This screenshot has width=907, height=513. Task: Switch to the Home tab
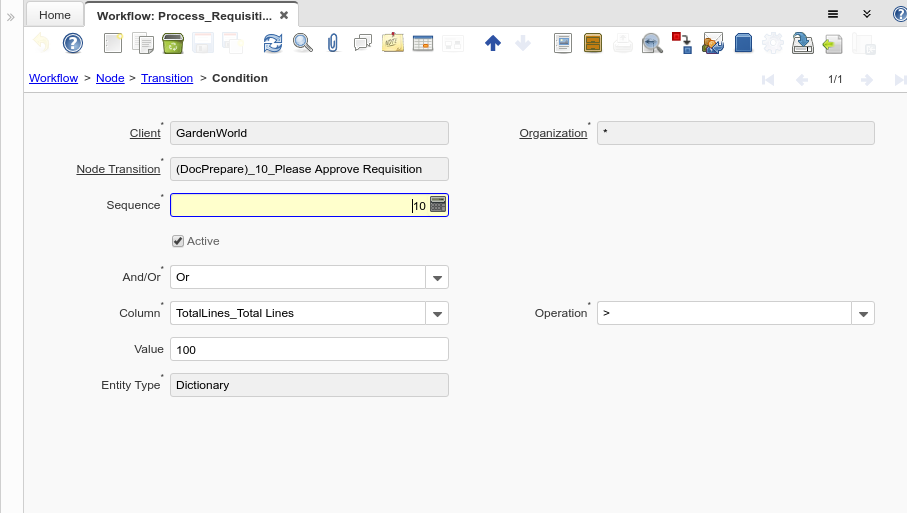coord(55,15)
